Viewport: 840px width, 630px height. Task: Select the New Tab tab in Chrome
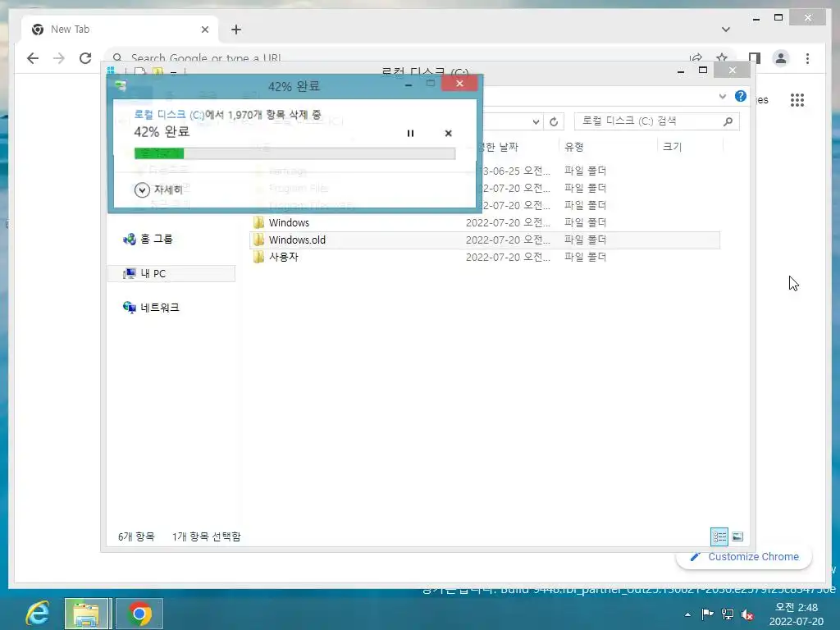click(x=120, y=30)
